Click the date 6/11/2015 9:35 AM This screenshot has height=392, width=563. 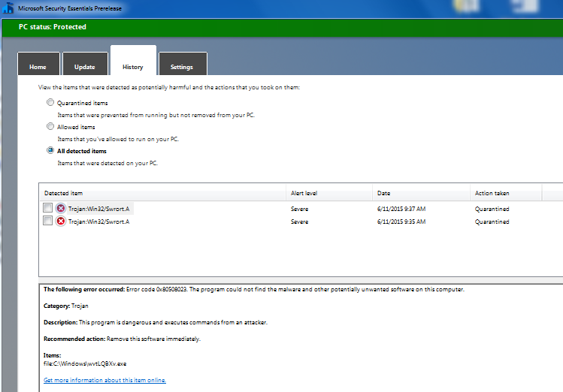click(401, 222)
